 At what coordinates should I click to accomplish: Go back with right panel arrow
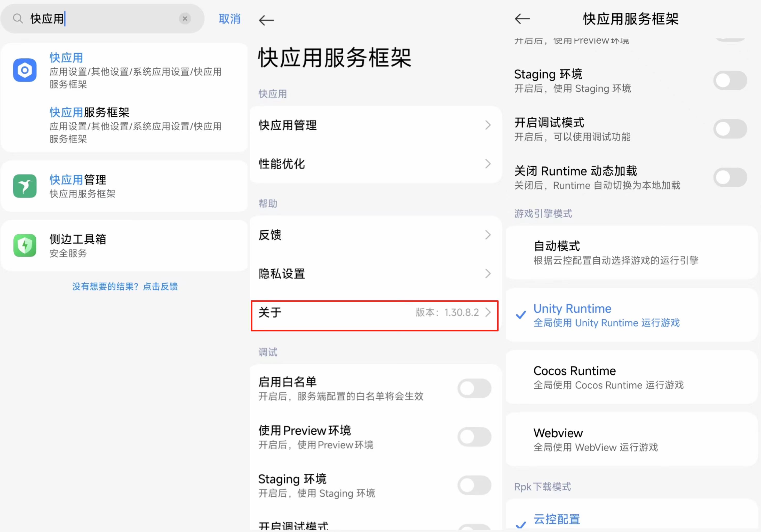522,19
